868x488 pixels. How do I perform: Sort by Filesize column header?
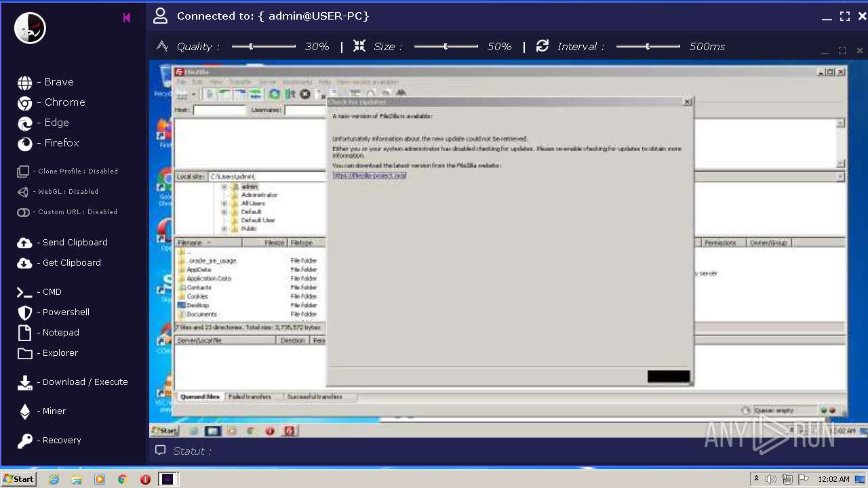click(265, 243)
